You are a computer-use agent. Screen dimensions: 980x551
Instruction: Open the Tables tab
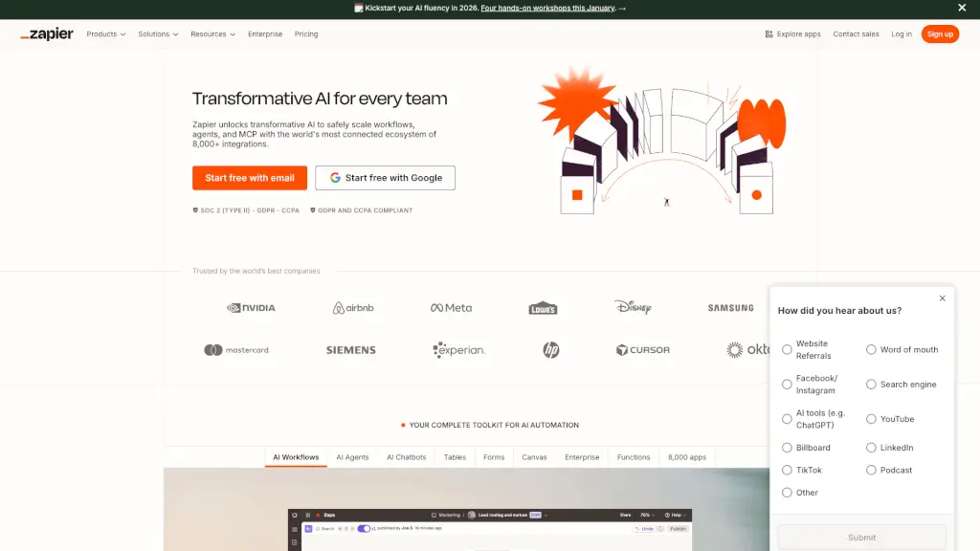tap(455, 457)
